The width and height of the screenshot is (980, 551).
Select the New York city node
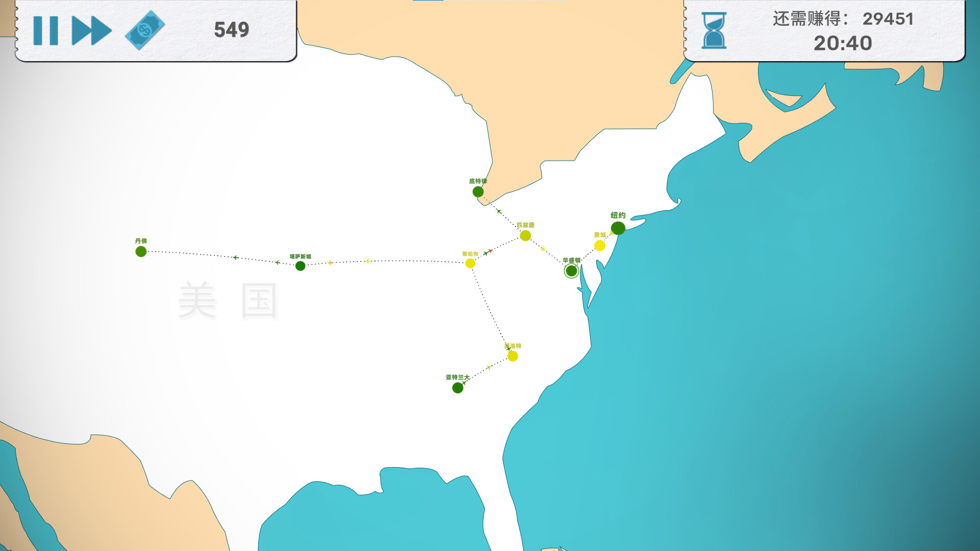621,228
